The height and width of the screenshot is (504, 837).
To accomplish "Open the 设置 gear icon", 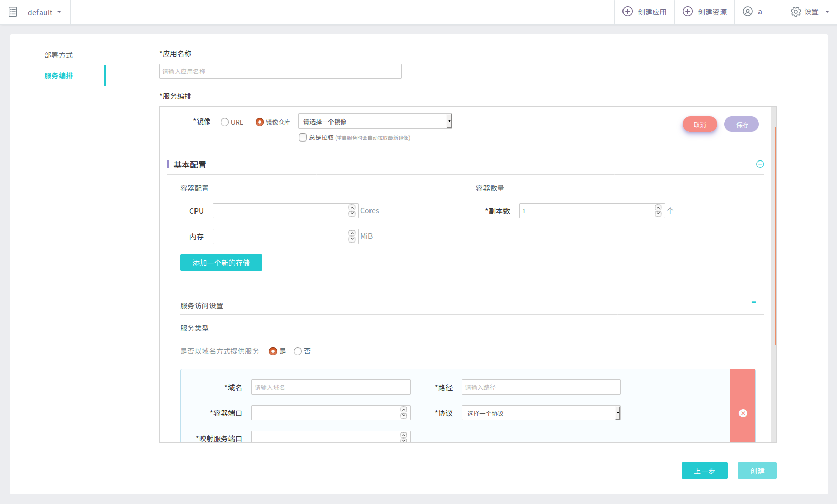I will coord(795,12).
